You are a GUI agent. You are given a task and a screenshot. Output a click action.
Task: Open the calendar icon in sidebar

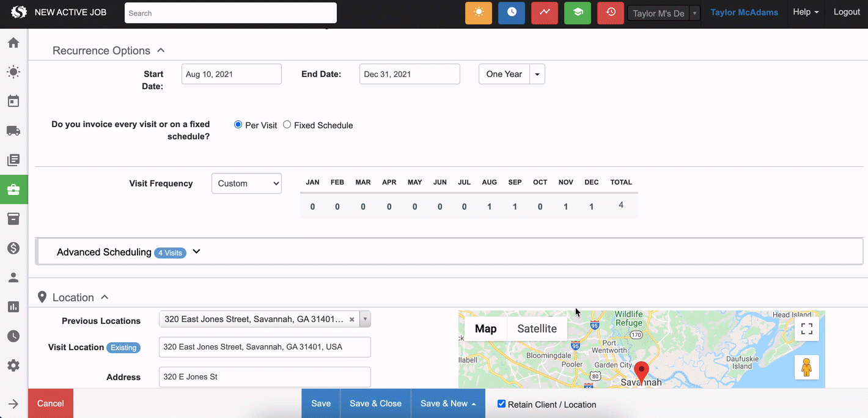coord(13,101)
